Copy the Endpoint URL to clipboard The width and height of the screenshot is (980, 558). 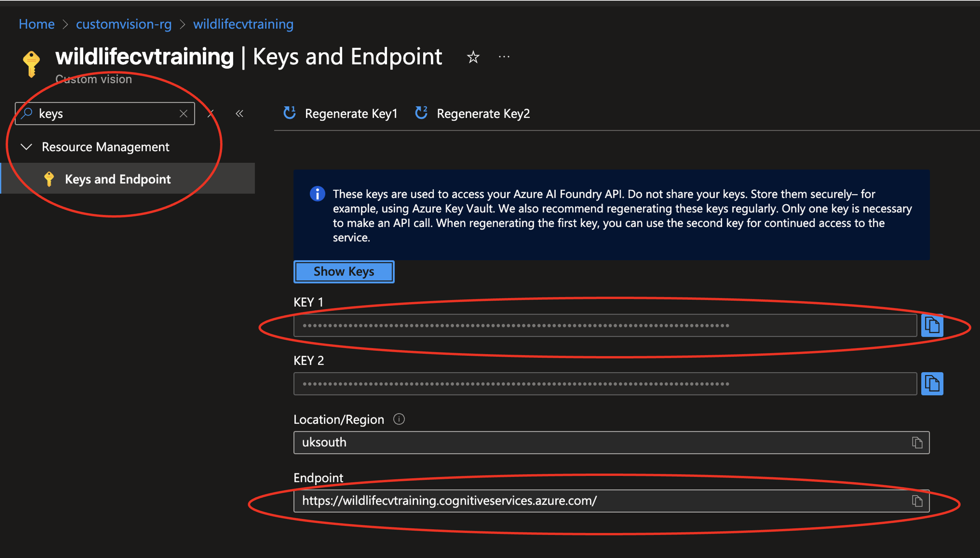click(917, 501)
